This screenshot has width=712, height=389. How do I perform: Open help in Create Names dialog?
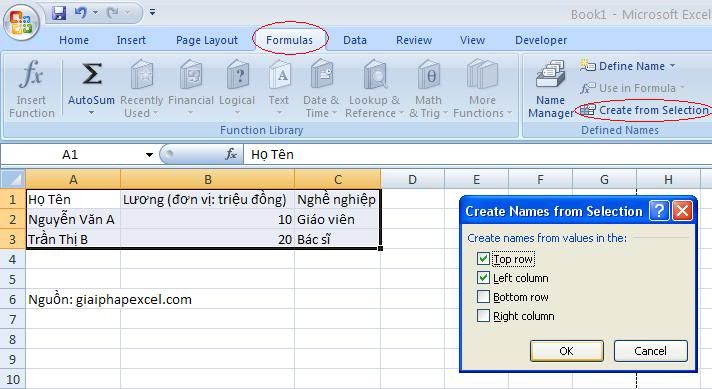(659, 211)
